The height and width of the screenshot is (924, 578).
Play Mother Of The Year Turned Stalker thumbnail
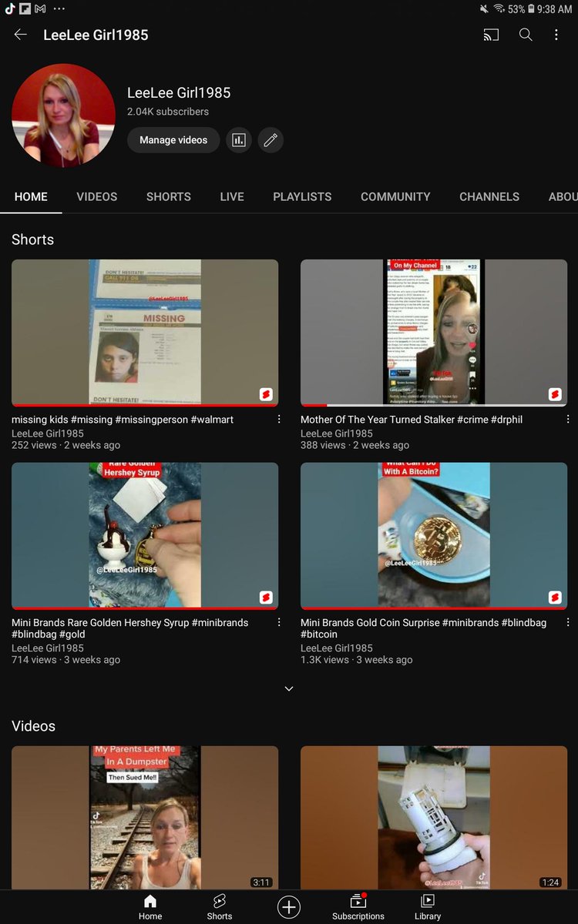click(434, 333)
